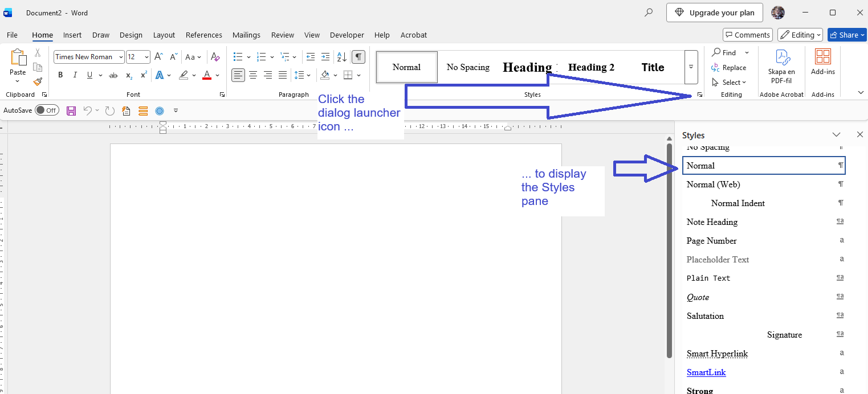This screenshot has height=394, width=868.
Task: Open the File tab
Action: (x=12, y=35)
